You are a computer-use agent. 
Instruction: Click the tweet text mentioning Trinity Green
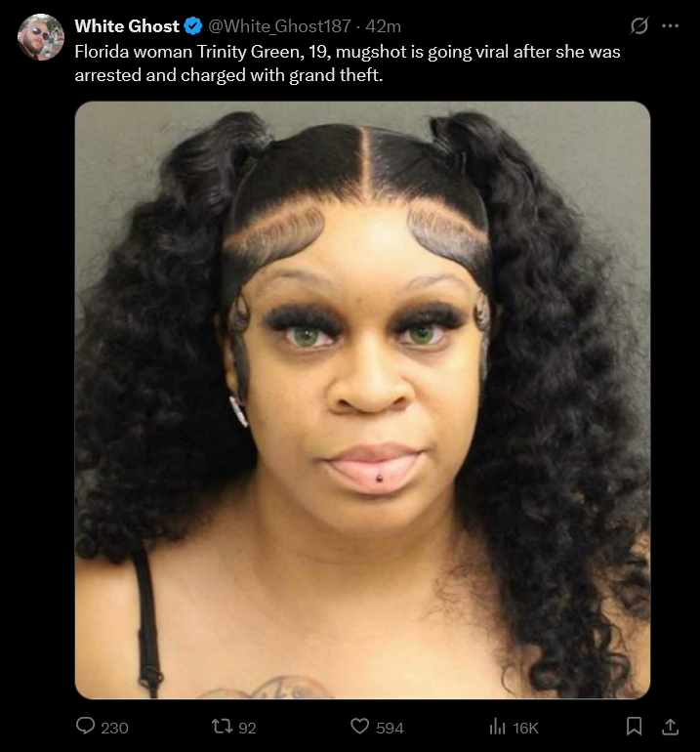pyautogui.click(x=348, y=63)
